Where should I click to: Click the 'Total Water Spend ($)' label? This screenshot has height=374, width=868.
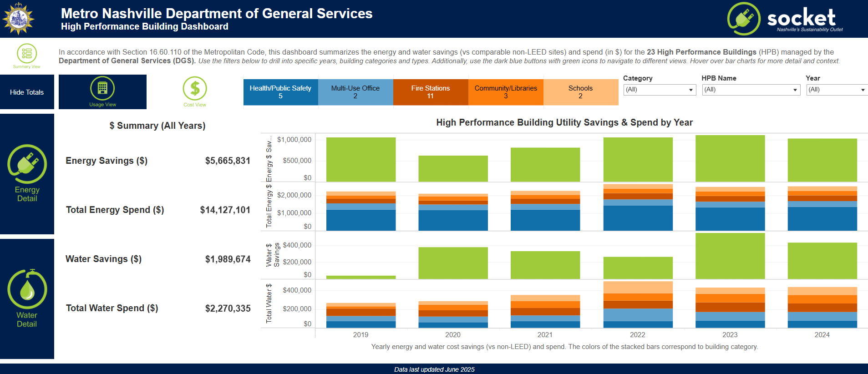point(112,308)
